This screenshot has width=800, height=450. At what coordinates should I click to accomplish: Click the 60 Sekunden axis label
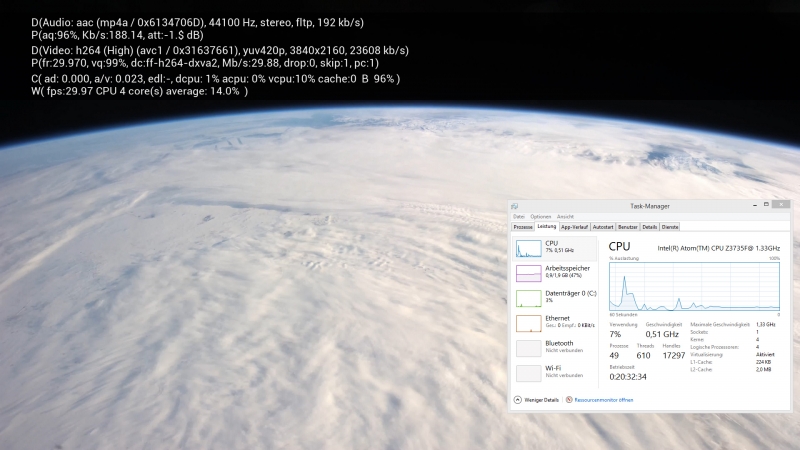(623, 315)
